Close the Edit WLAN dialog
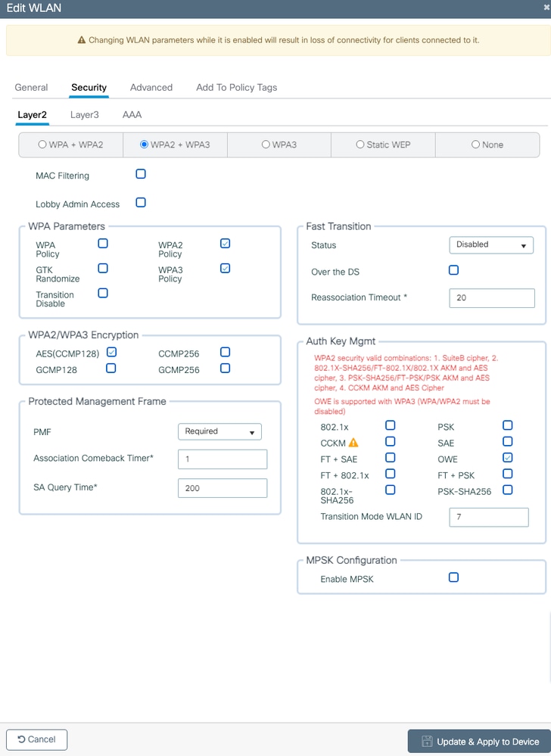 (x=546, y=8)
